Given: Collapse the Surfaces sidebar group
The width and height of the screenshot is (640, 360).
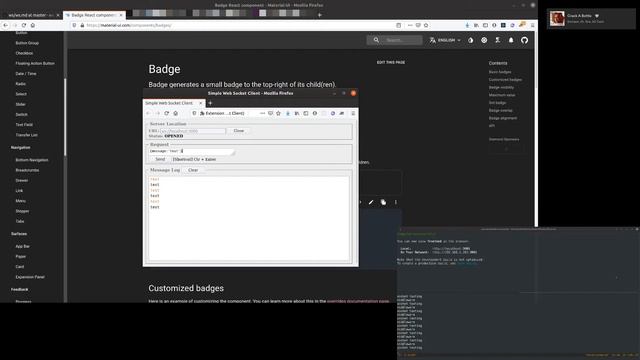Looking at the screenshot, I should [x=19, y=234].
